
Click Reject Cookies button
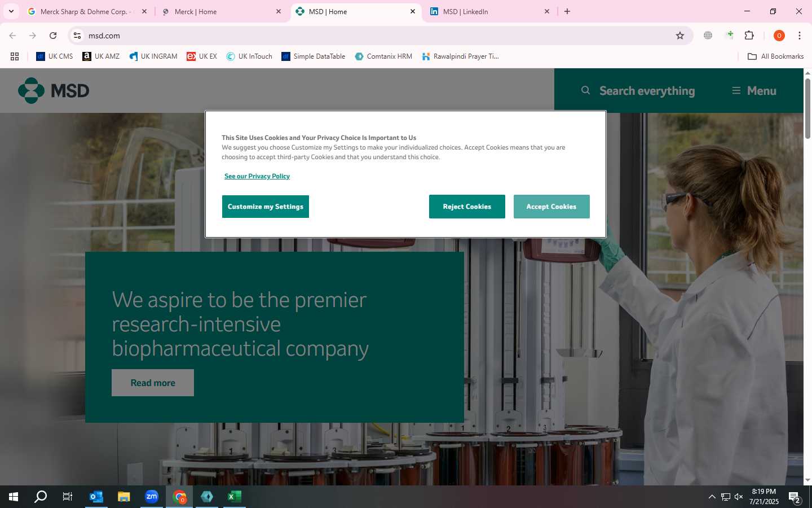point(467,207)
